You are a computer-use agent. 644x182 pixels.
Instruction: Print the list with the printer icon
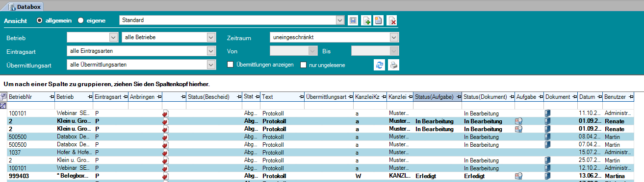click(393, 65)
